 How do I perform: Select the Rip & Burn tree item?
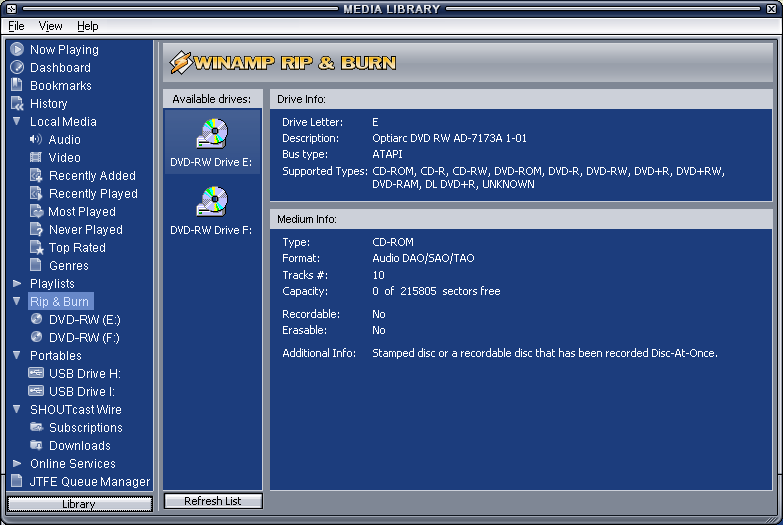click(59, 301)
